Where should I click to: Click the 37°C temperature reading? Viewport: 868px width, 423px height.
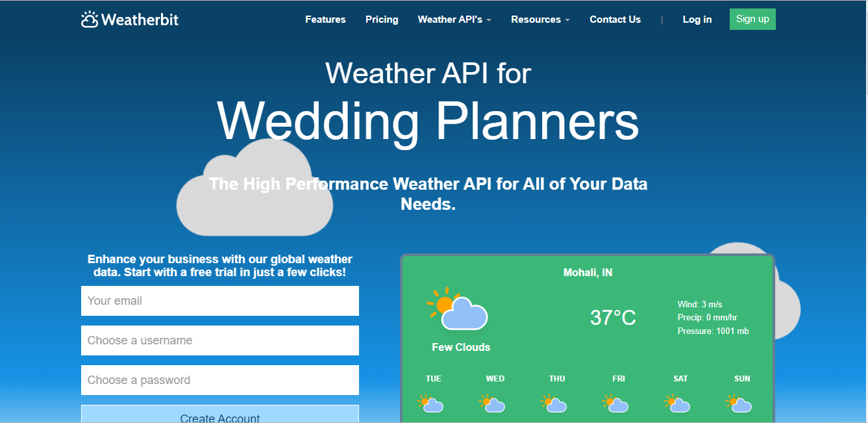[x=613, y=318]
